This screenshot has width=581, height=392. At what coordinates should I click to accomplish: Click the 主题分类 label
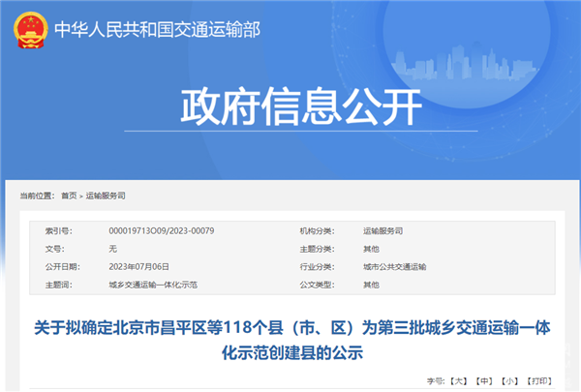318,249
